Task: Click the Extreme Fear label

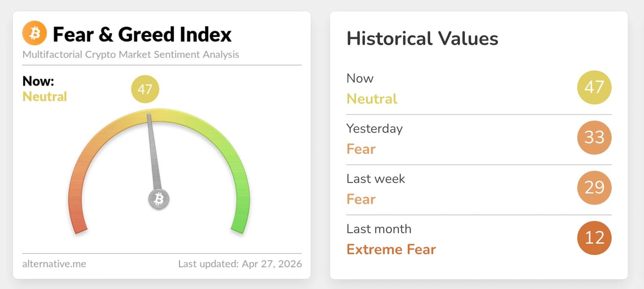Action: [x=391, y=250]
